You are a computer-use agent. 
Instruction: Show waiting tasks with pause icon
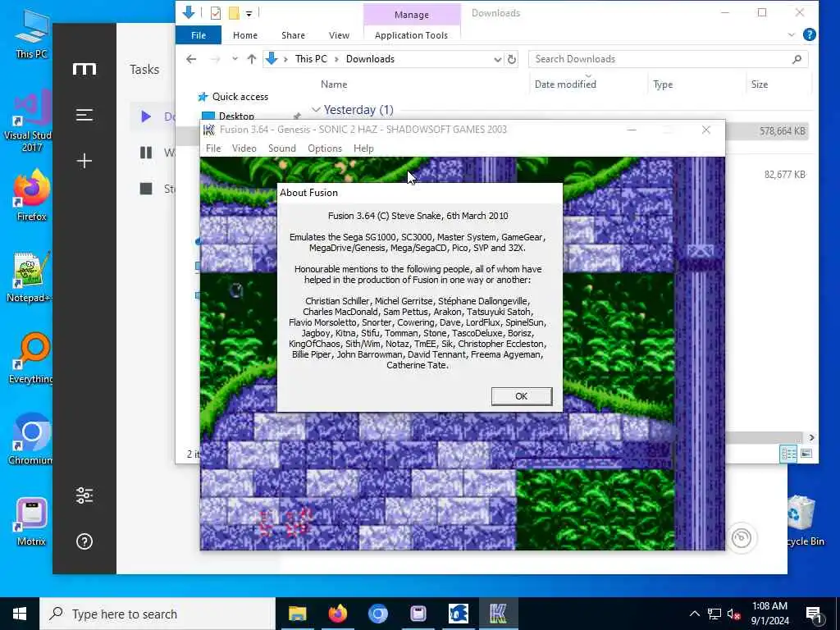(146, 153)
